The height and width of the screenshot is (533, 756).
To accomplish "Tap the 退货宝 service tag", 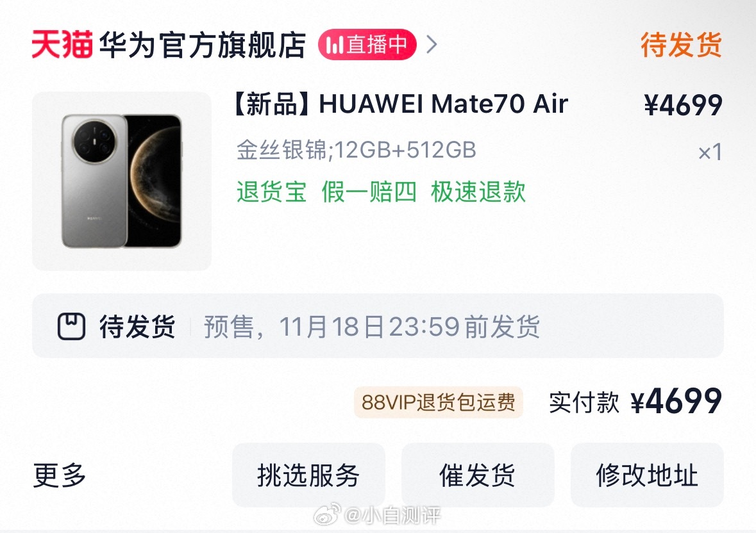I will 271,192.
